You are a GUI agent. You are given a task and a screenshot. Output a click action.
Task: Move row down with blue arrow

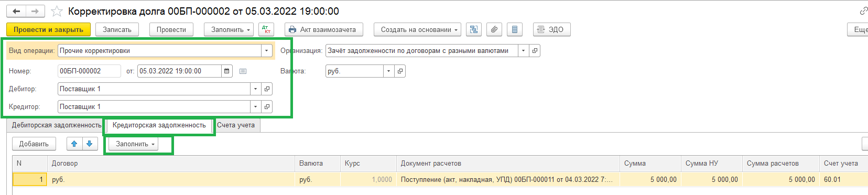click(90, 144)
